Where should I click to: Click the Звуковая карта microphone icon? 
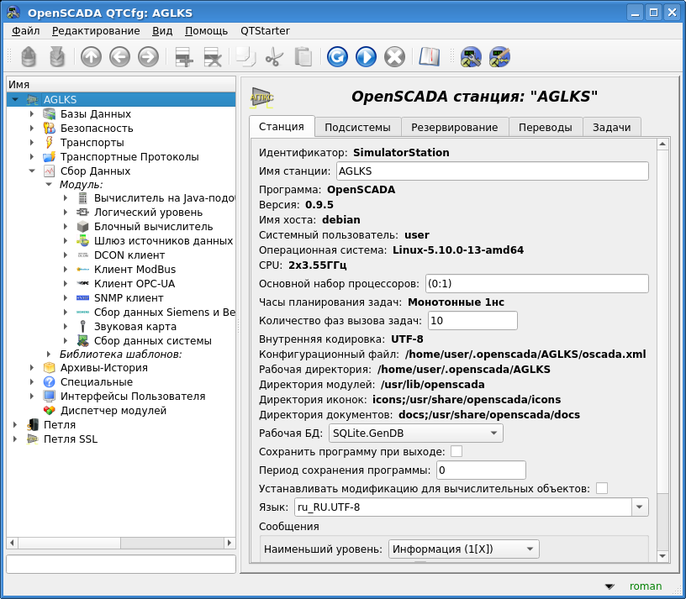(83, 326)
